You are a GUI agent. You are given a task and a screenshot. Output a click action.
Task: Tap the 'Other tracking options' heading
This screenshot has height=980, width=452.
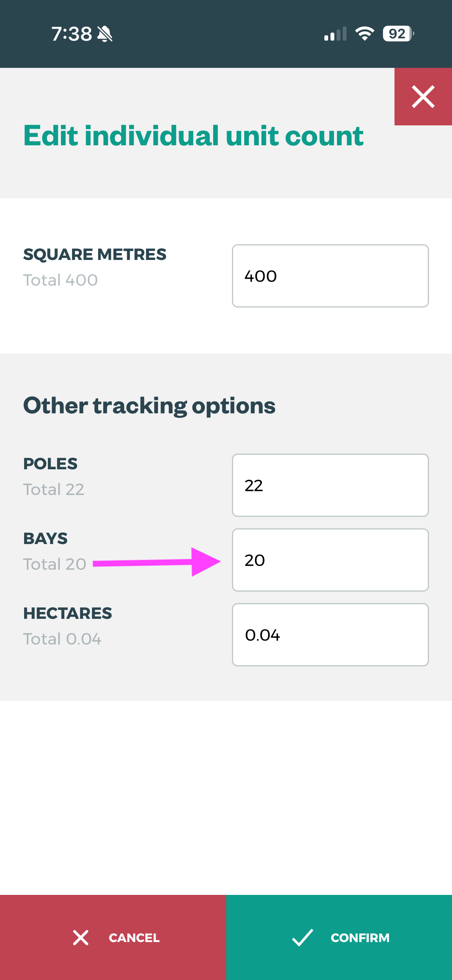coord(149,405)
